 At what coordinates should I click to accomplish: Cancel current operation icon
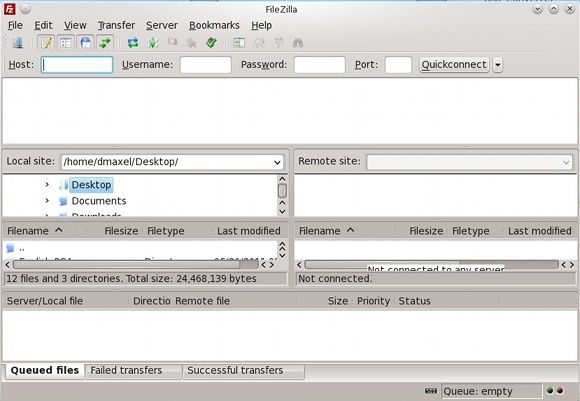coord(172,43)
